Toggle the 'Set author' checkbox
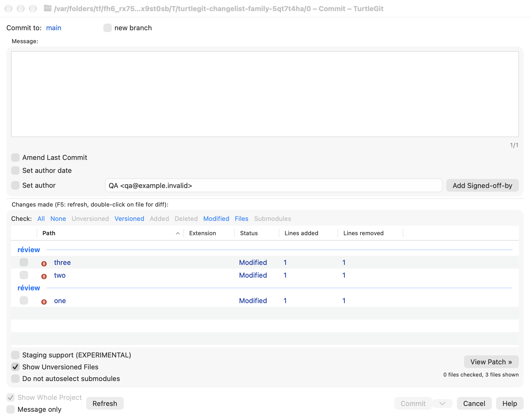The height and width of the screenshot is (420, 530). pos(15,185)
